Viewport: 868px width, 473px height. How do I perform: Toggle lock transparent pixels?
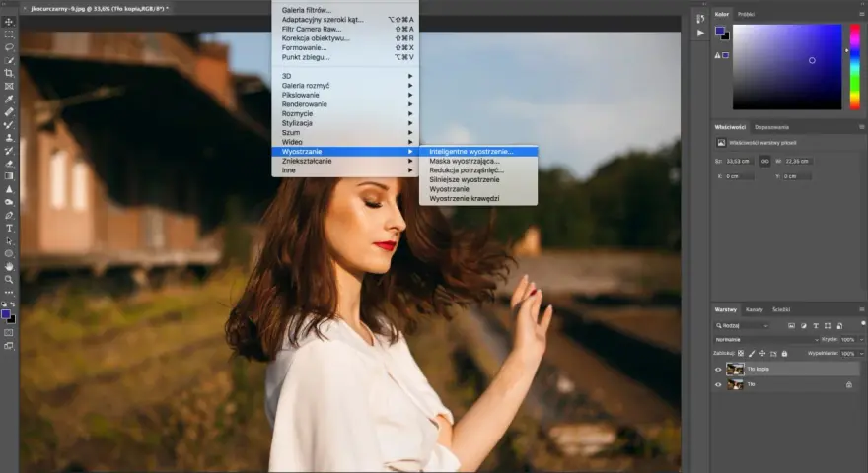click(x=741, y=353)
